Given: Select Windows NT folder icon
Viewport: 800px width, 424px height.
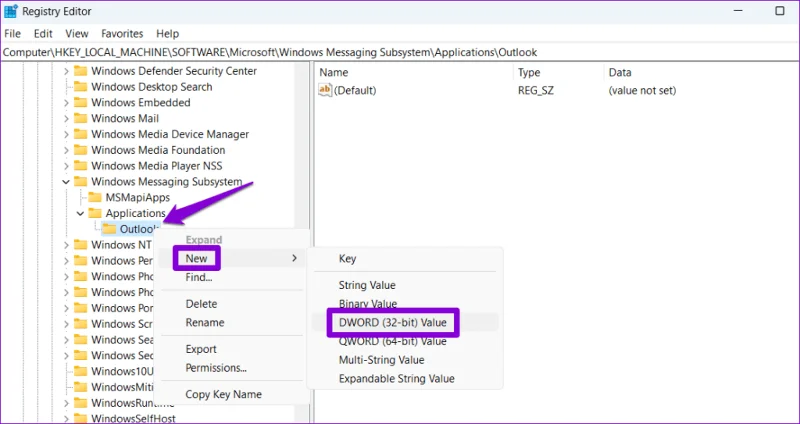Looking at the screenshot, I should [x=81, y=245].
